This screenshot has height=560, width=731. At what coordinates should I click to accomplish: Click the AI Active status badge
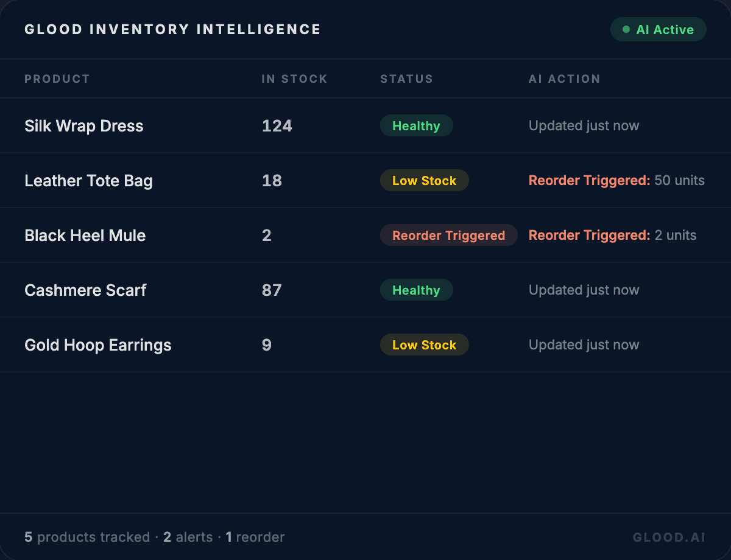point(658,29)
